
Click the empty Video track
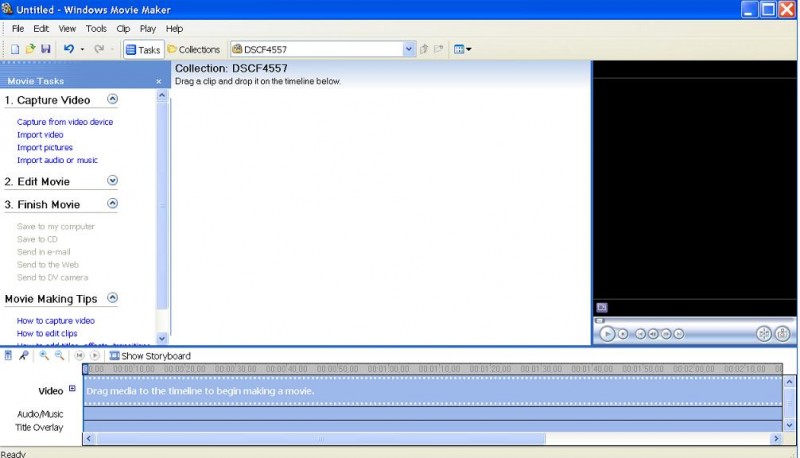point(433,391)
